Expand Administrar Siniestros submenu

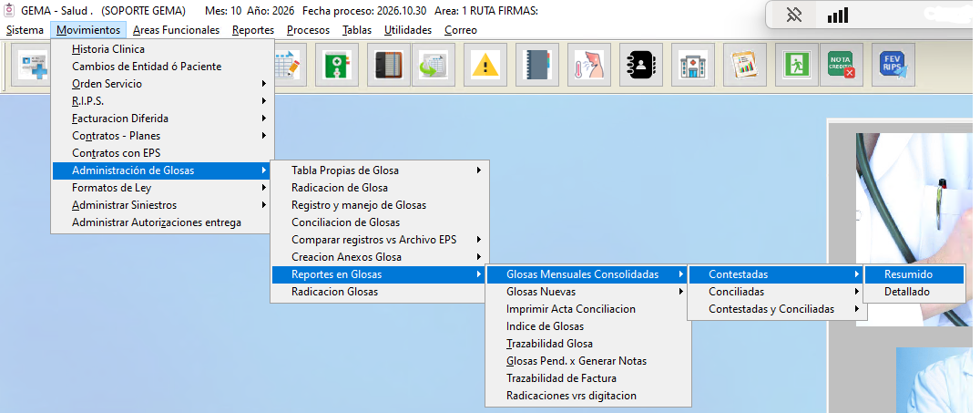(162, 204)
